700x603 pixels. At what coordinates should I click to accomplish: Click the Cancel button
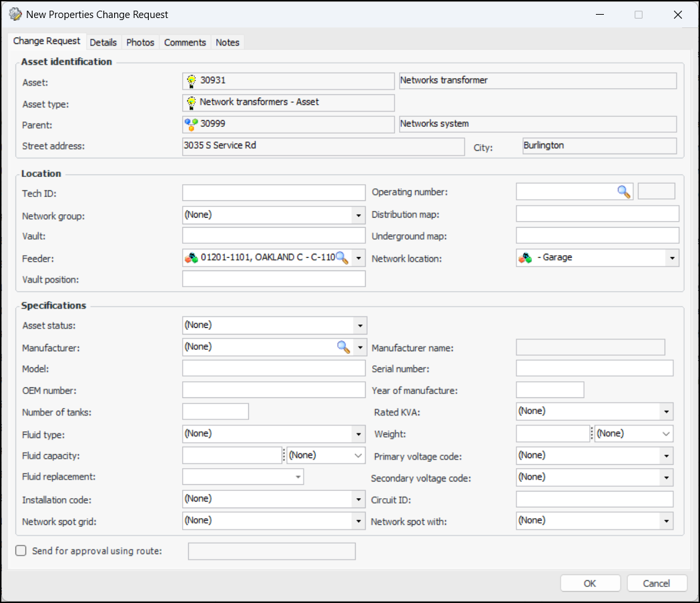pos(657,583)
